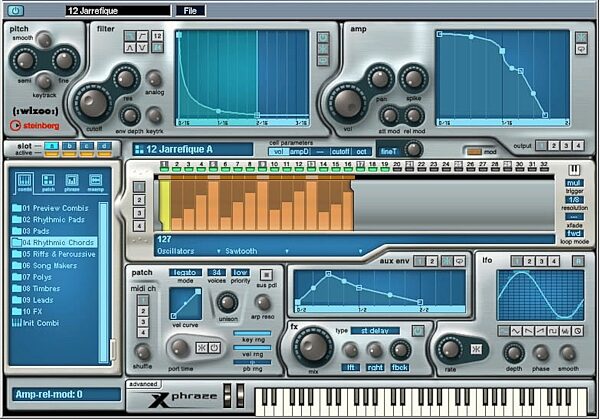600x419 pixels.
Task: Toggle the active indicator under slot a
Action: [52, 154]
